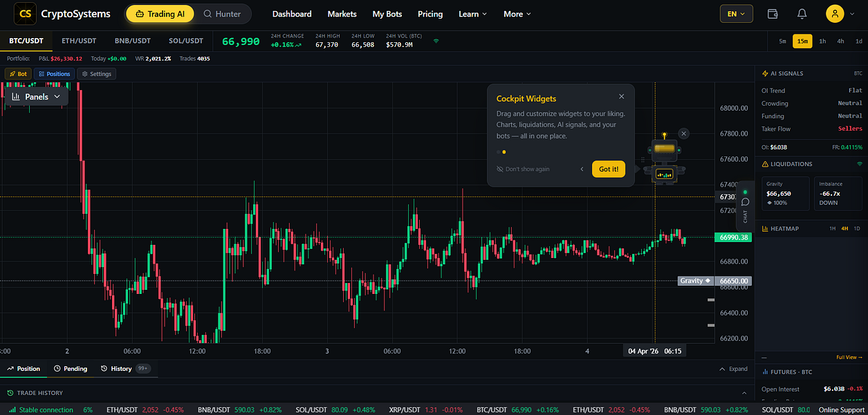Open the EN language dropdown

click(737, 14)
